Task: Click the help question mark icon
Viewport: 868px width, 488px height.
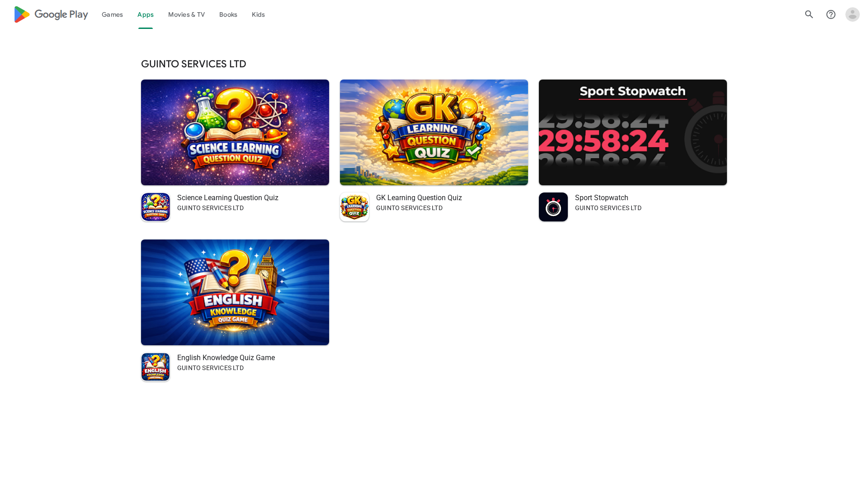Action: point(831,14)
